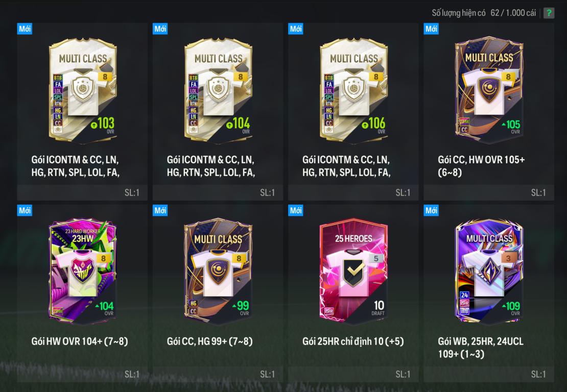Select the ICONTM Multi Class 104 OVR card

(x=219, y=90)
